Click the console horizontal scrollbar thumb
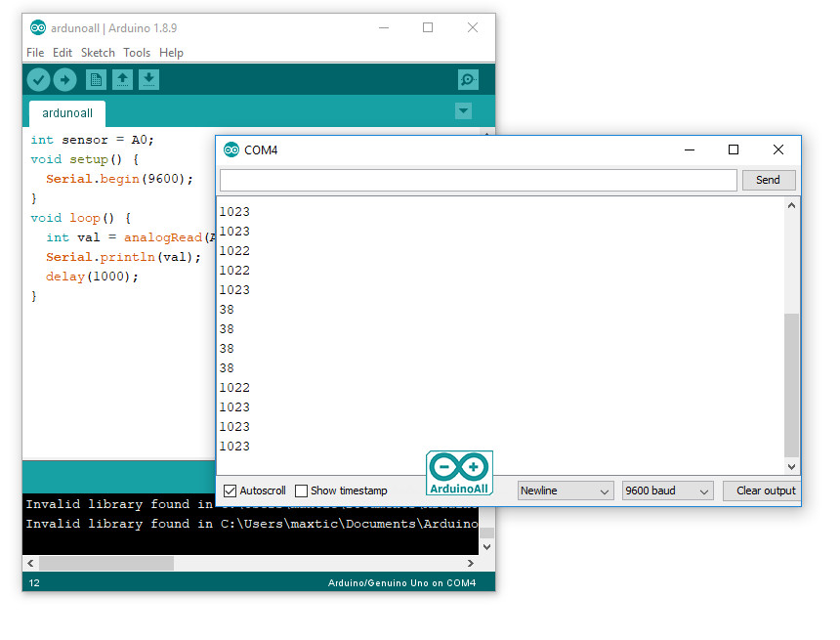840x640 pixels. point(106,564)
